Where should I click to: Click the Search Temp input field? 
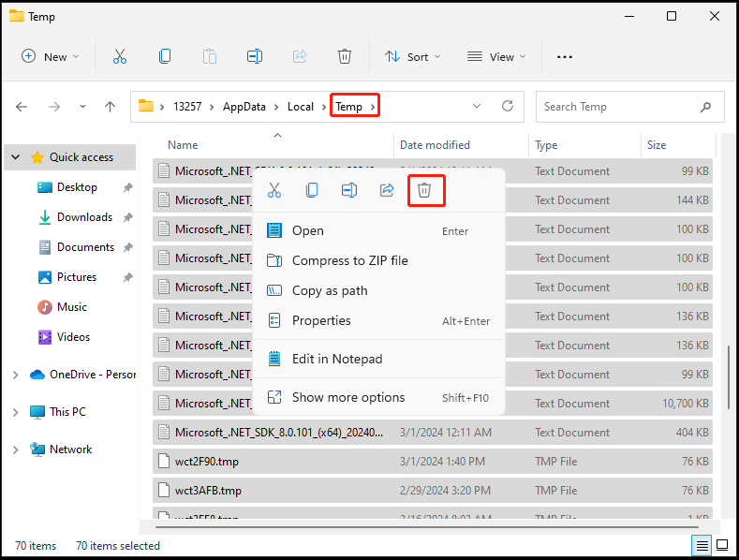pyautogui.click(x=629, y=107)
